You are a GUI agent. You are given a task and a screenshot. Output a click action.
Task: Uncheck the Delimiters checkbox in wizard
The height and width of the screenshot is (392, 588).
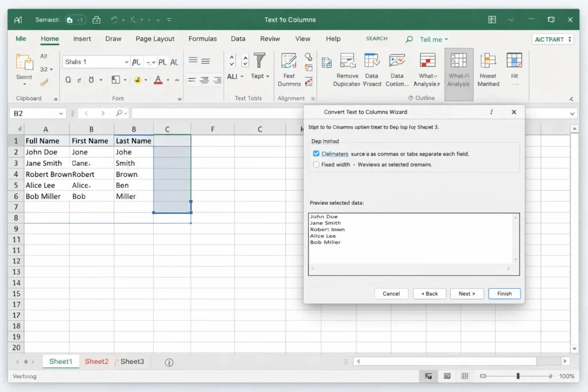coord(316,154)
